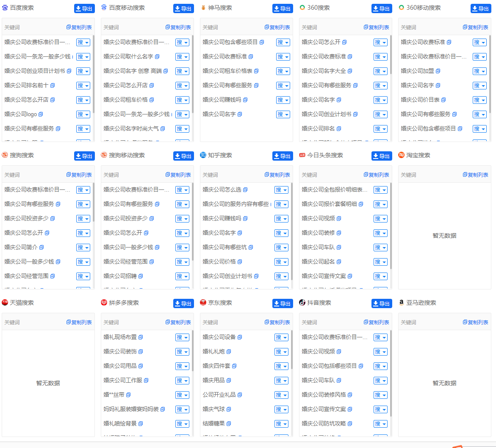Copy keyword 婚庆公司名字大全 in 360搜索 panel
The width and height of the screenshot is (496, 448).
(350, 71)
